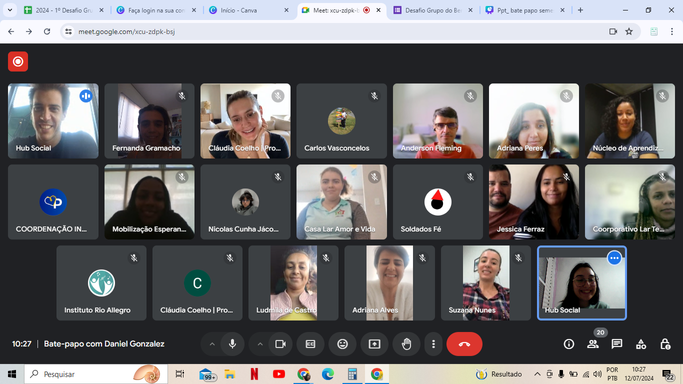Switch to Desafio Grupo do Be tab

[x=433, y=10]
